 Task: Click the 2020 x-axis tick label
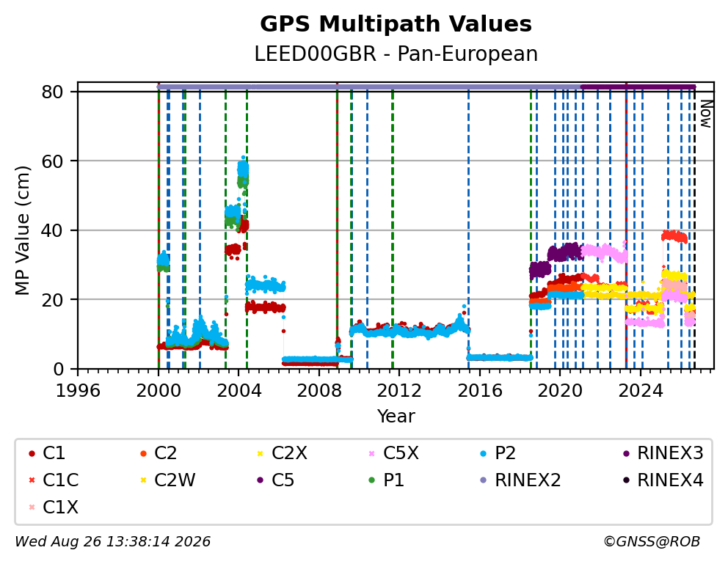(559, 391)
